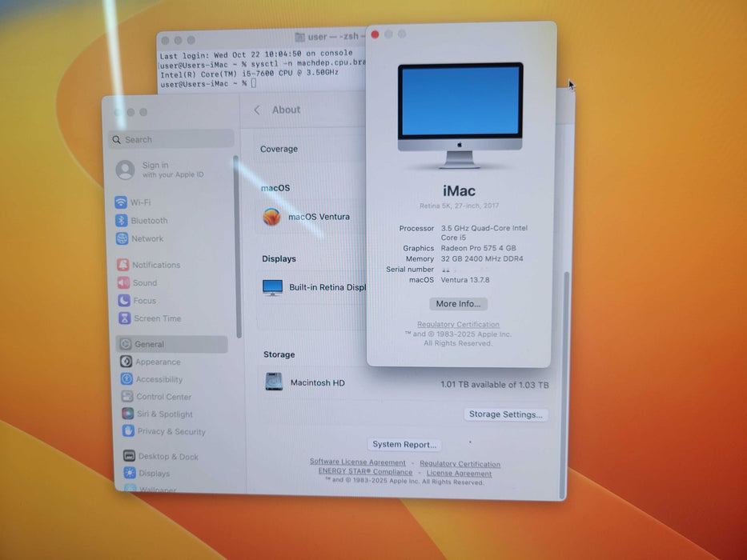Viewport: 747px width, 560px height.
Task: Open Wi-Fi settings in sidebar
Action: pos(140,202)
